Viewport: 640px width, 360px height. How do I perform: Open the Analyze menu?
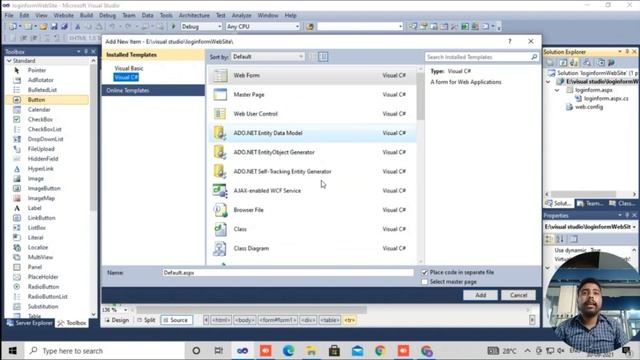coord(242,16)
